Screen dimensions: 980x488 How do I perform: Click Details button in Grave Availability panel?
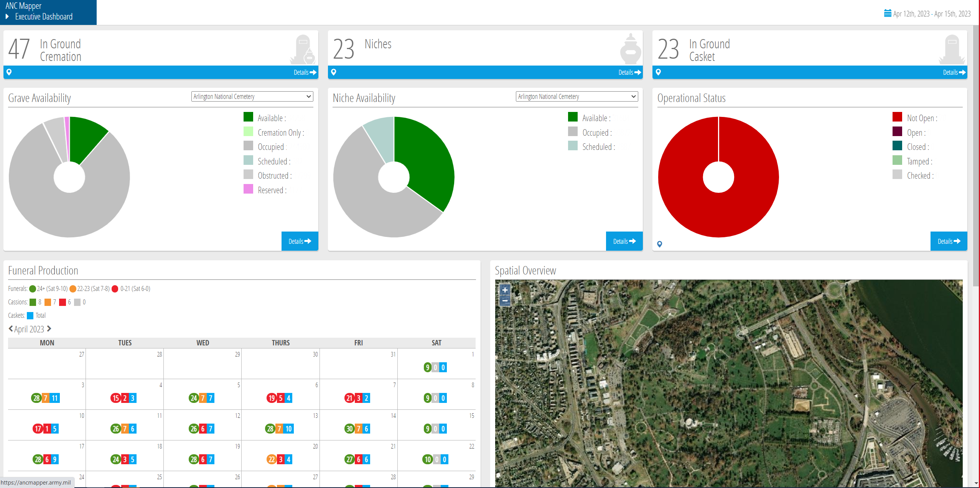[300, 241]
